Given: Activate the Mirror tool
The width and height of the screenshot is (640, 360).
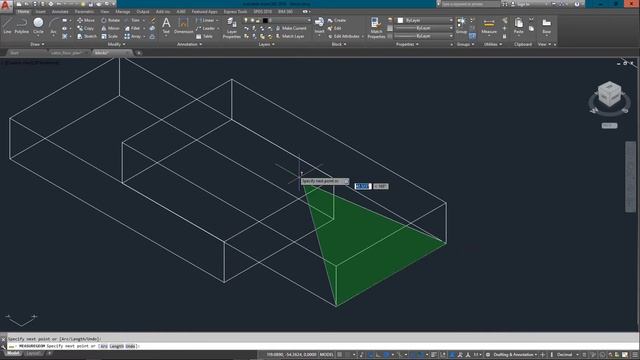Looking at the screenshot, I should [x=111, y=28].
